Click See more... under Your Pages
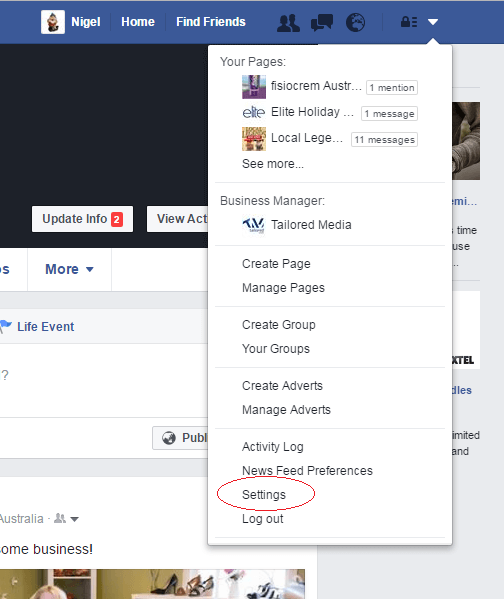Viewport: 504px width, 599px height. (x=273, y=164)
